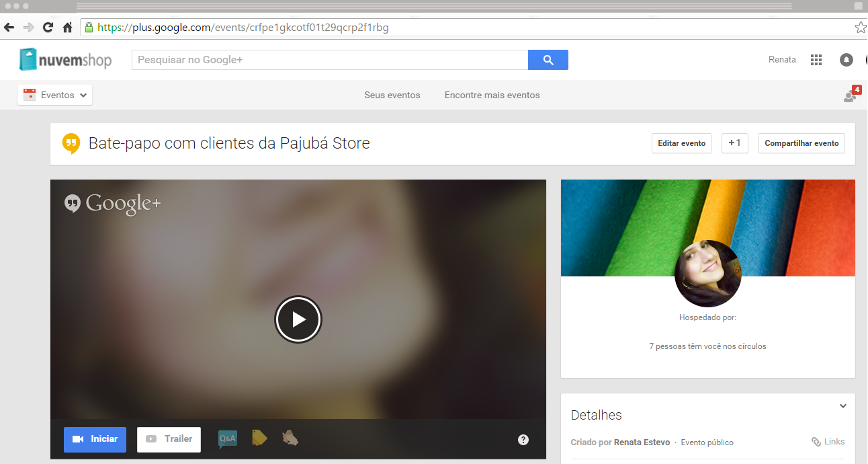The width and height of the screenshot is (868, 464).
Task: Click the Google+ logo on the video
Action: click(x=113, y=203)
